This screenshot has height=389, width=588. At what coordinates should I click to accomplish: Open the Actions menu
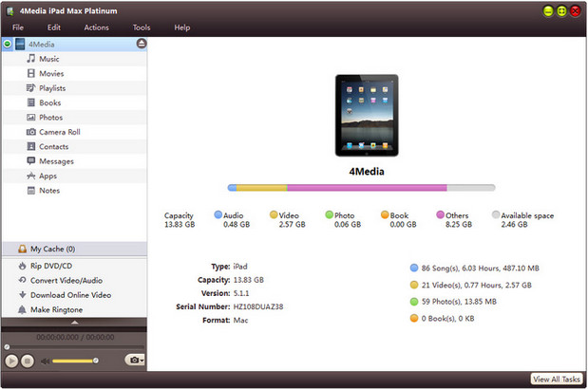coord(96,28)
